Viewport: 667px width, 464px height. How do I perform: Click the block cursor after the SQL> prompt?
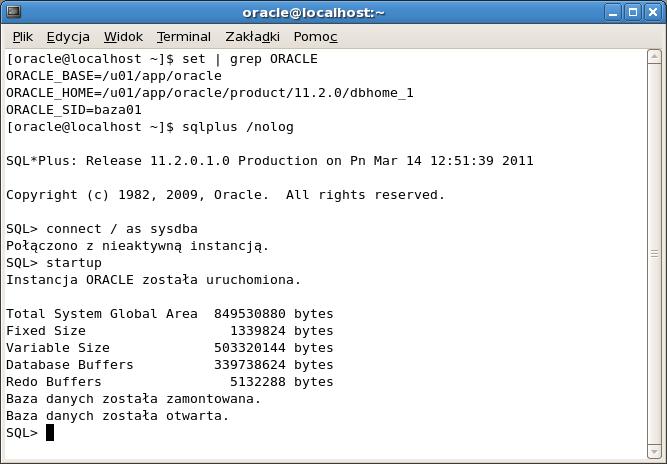[x=50, y=433]
